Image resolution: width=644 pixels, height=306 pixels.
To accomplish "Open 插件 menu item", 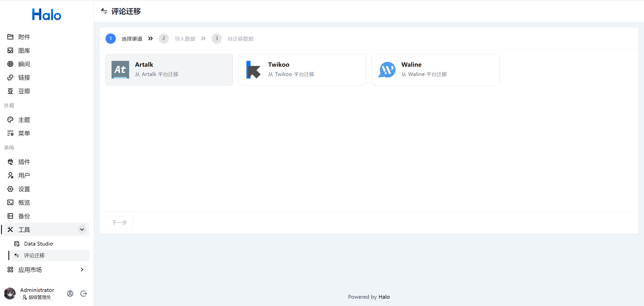I will [x=47, y=162].
